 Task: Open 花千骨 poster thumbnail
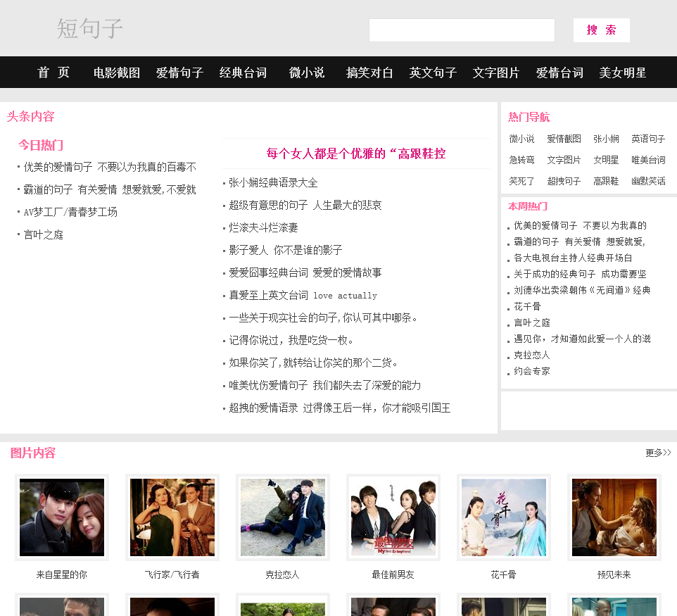504,517
